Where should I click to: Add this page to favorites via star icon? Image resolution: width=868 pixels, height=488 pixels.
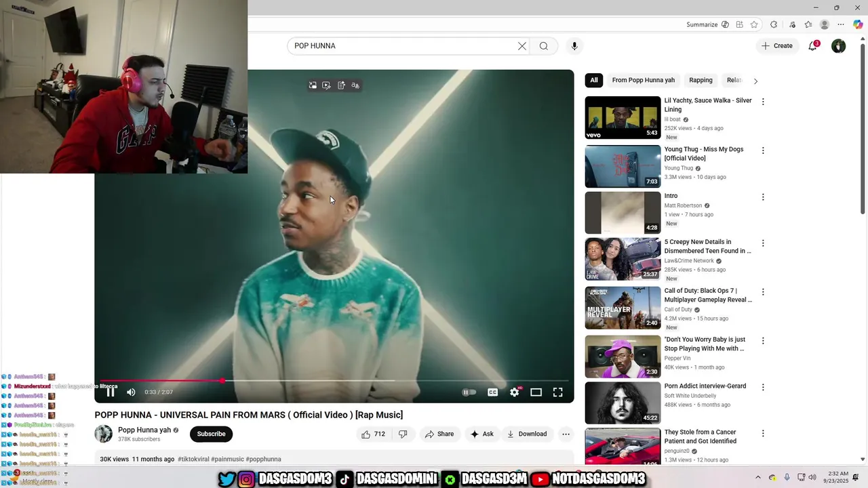pyautogui.click(x=754, y=24)
